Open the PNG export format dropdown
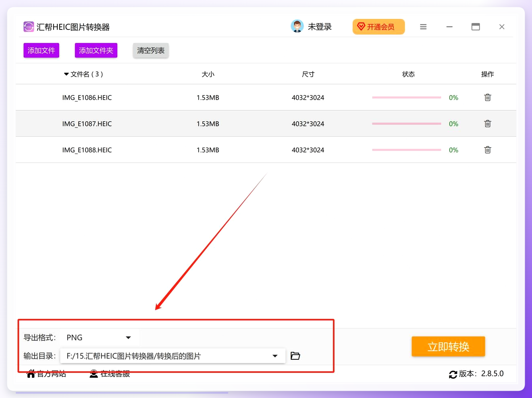 pyautogui.click(x=99, y=338)
